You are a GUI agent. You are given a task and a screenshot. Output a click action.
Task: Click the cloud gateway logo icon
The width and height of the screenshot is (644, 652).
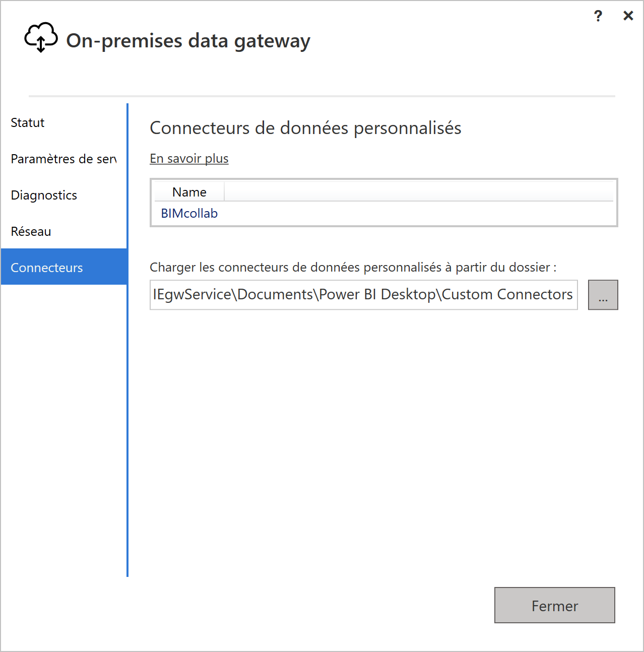(41, 37)
